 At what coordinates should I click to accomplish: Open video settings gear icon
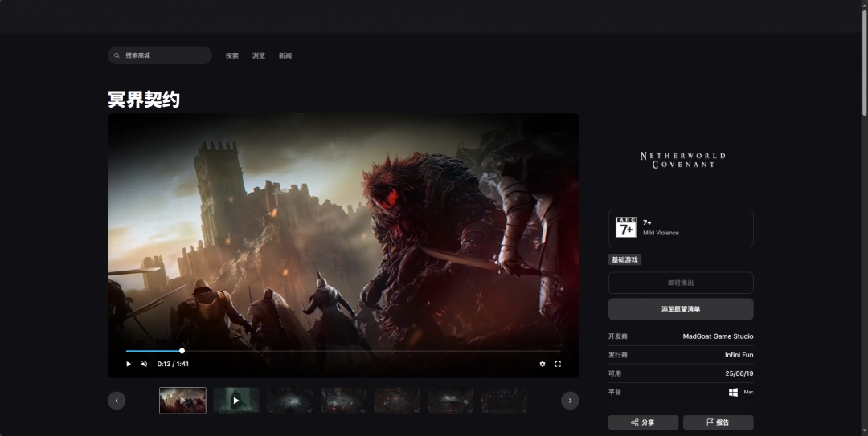(542, 364)
